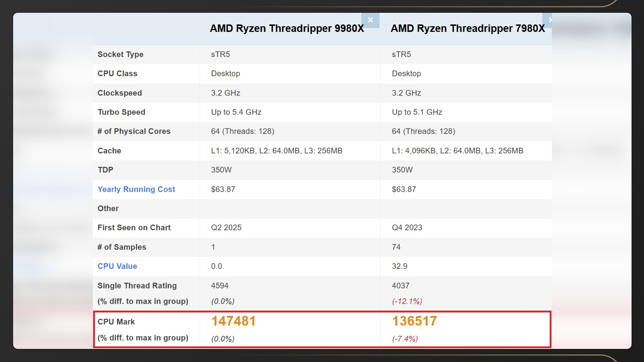The image size is (644, 362).
Task: Click the # of Physical Cores label
Action: [x=134, y=131]
